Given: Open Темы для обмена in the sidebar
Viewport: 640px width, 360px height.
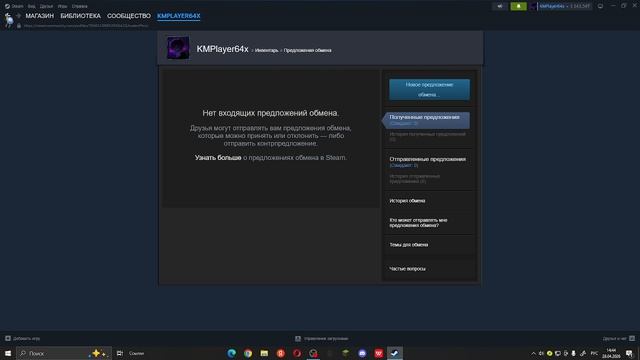Looking at the screenshot, I should coord(409,244).
